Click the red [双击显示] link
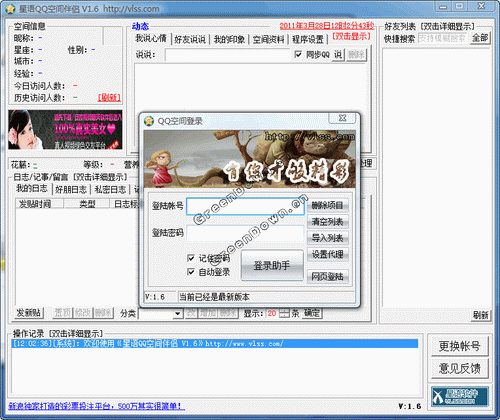The width and height of the screenshot is (500, 420). 351,36
